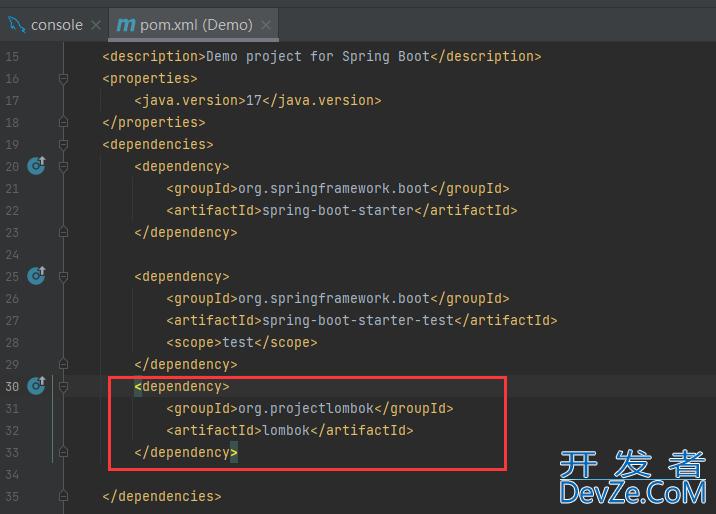
Task: Click the gutter dependency icon on line 20
Action: tap(37, 166)
